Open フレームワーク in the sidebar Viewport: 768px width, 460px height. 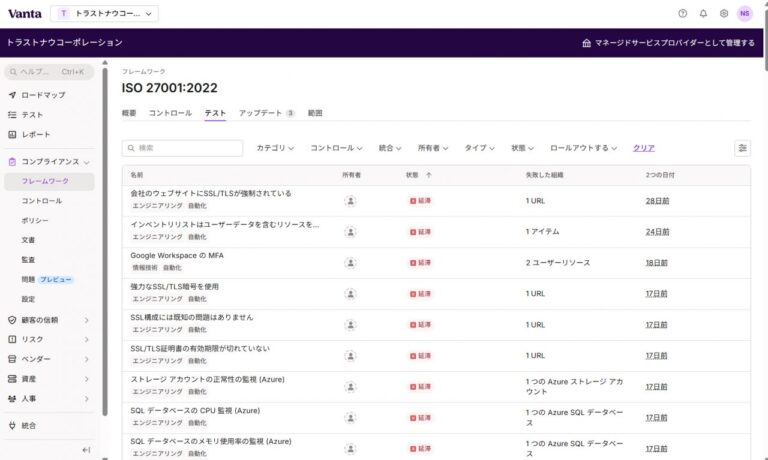point(49,181)
